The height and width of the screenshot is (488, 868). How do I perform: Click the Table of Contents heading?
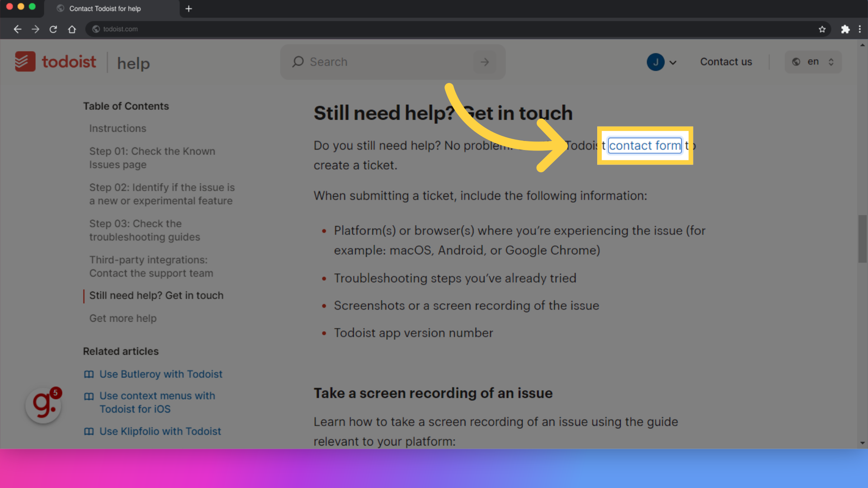(x=126, y=106)
